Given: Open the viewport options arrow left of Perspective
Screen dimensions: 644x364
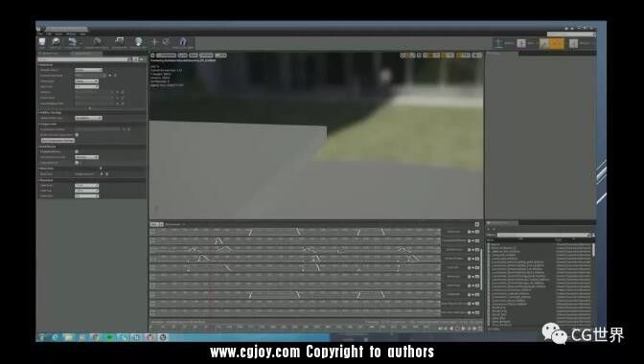Looking at the screenshot, I should tap(152, 56).
